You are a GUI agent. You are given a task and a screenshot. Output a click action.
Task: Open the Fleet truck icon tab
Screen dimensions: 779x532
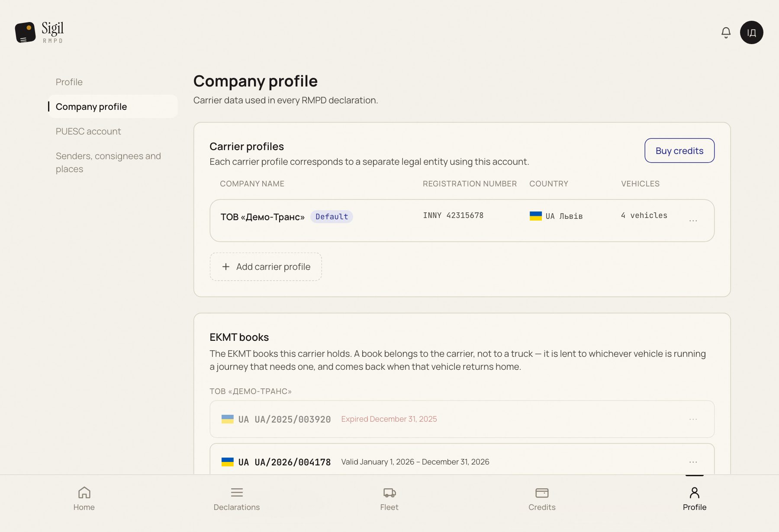pyautogui.click(x=389, y=499)
